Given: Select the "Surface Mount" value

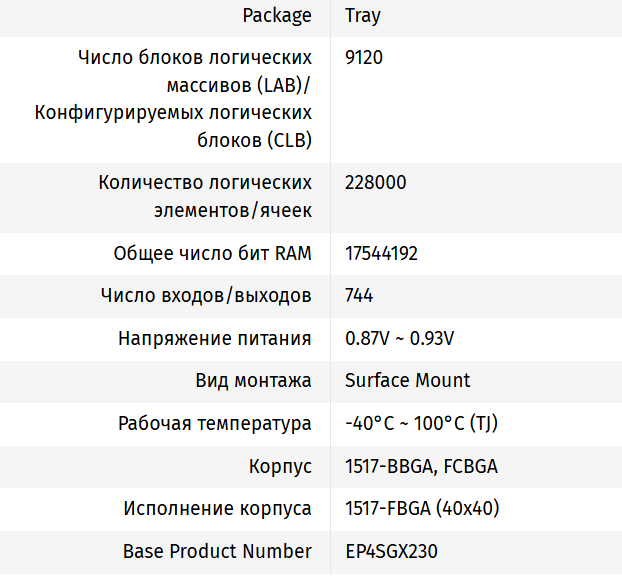Looking at the screenshot, I should 407,381.
